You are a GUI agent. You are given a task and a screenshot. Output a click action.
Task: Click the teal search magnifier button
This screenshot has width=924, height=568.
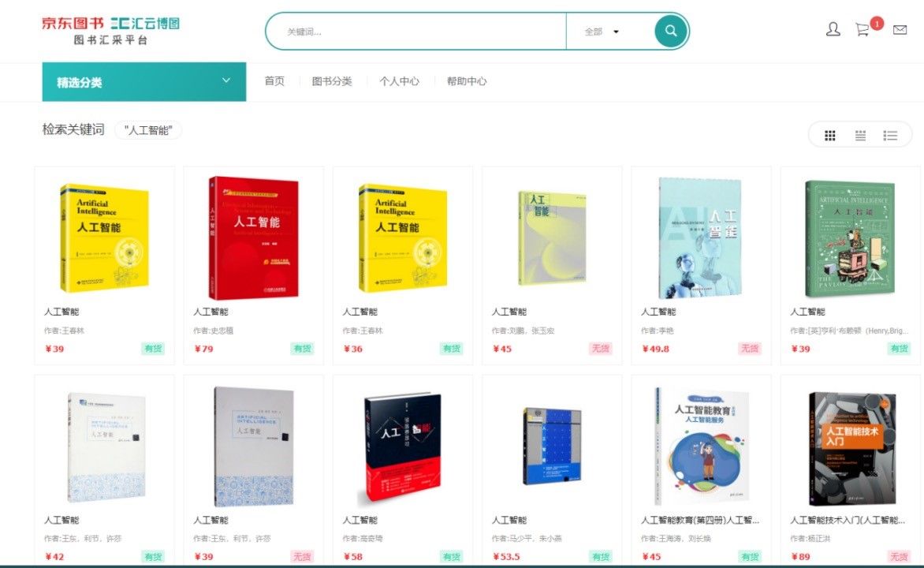coord(671,31)
